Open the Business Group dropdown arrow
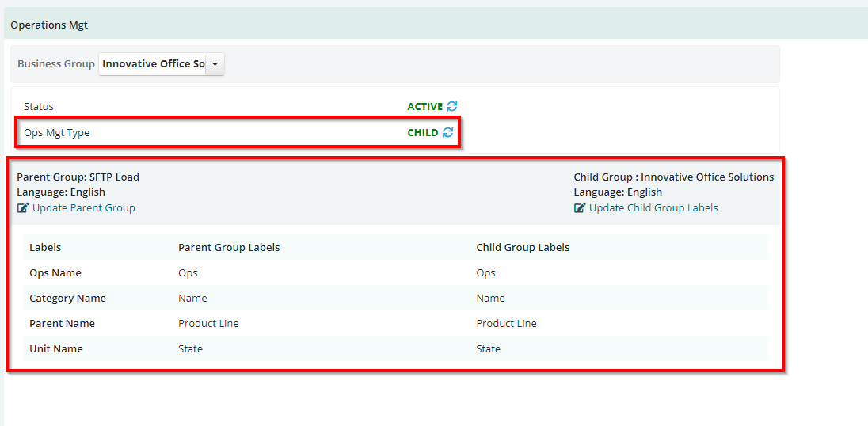 pos(215,64)
